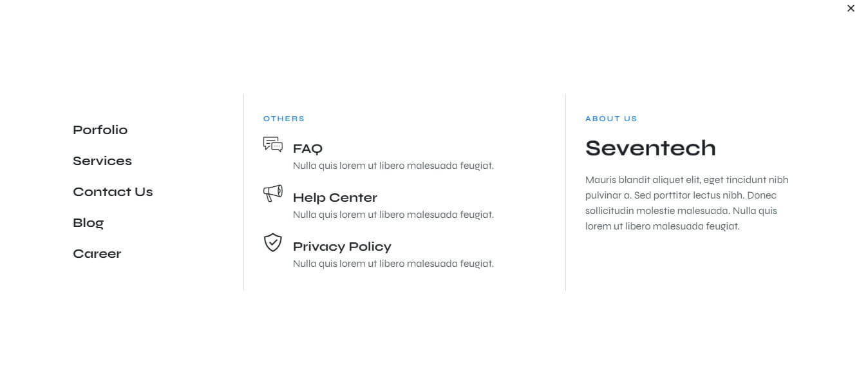
Task: Select Contact Us in the menu
Action: (113, 192)
